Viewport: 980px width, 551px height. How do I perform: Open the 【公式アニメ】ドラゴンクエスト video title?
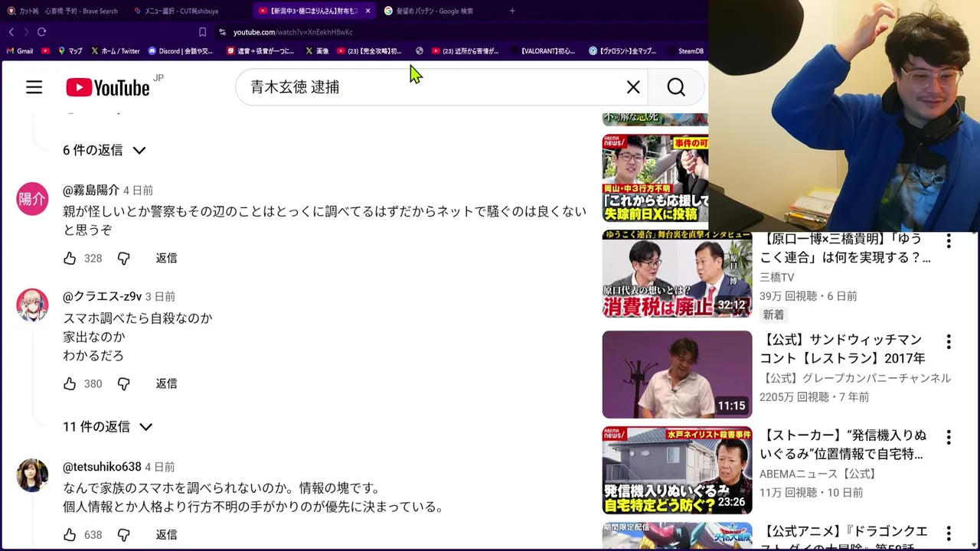pos(844,537)
